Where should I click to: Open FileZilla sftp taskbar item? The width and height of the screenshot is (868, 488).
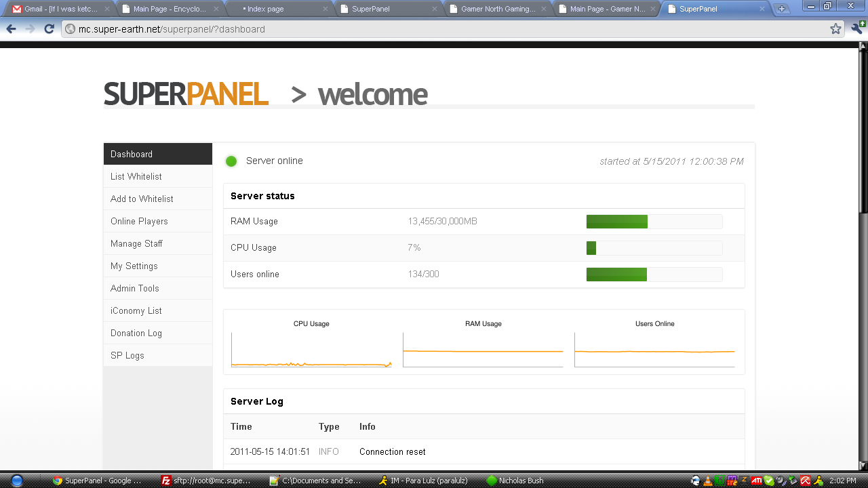(206, 481)
